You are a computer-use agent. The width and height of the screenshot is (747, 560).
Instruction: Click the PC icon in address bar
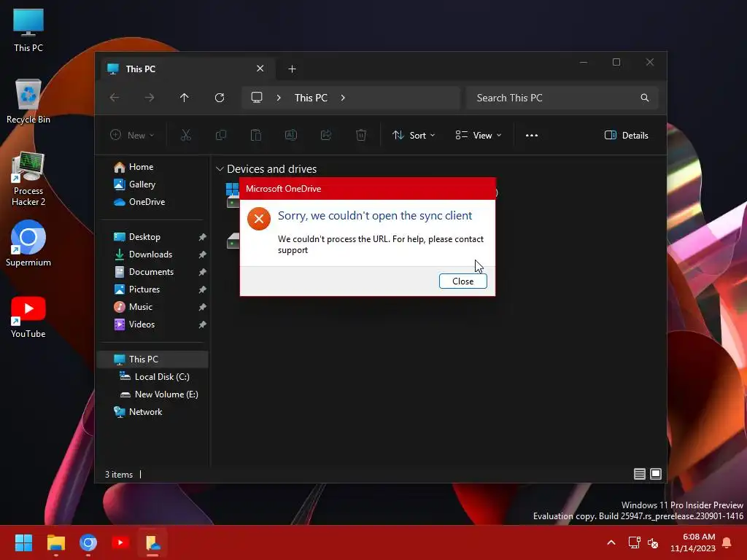coord(257,97)
